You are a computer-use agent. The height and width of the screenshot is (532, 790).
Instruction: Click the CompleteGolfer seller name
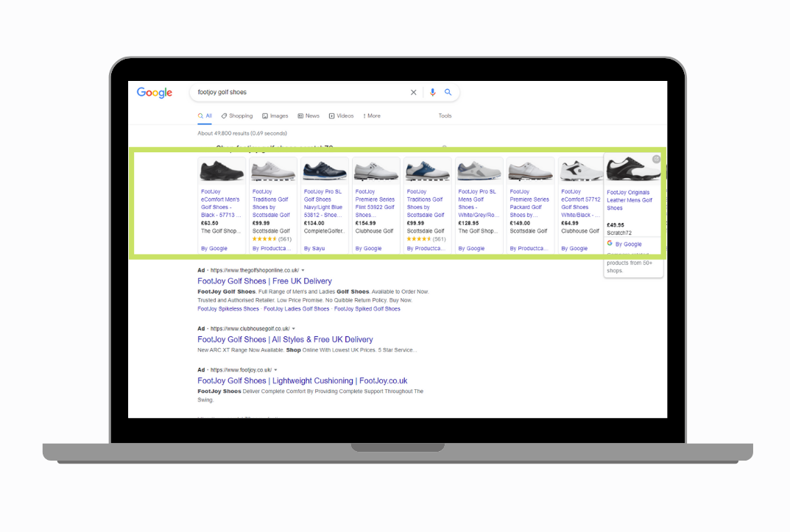coord(325,231)
